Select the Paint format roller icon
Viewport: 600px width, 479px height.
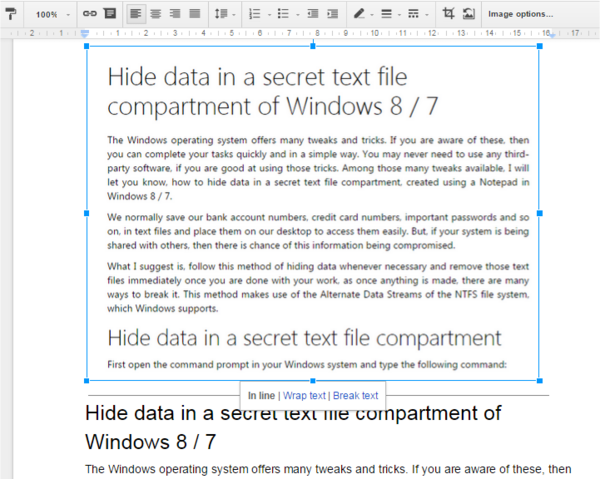click(x=11, y=14)
